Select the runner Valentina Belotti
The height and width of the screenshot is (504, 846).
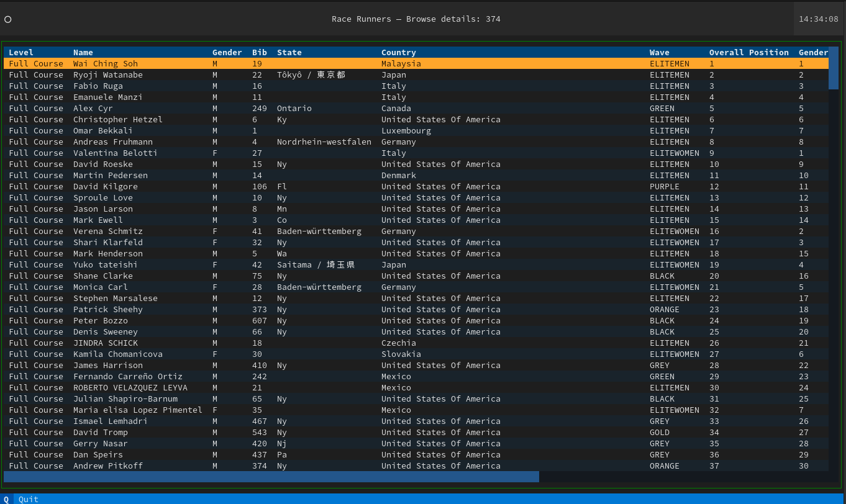coord(416,153)
